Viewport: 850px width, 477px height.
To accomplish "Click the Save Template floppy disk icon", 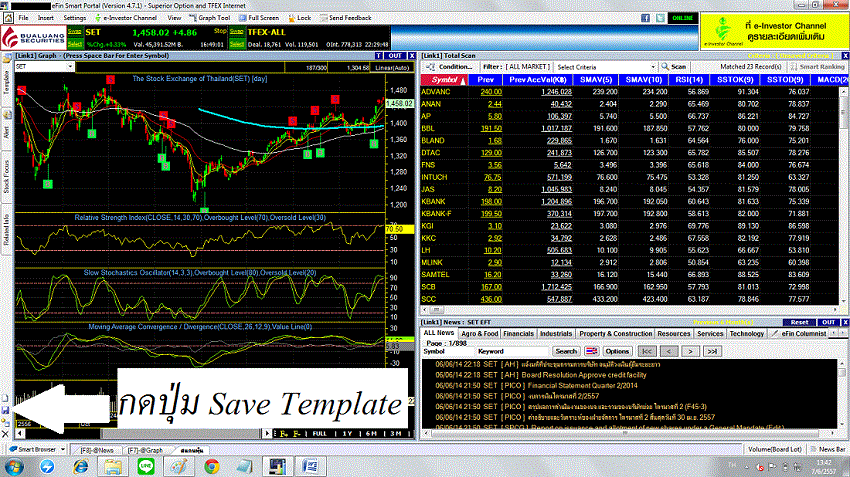I will (5, 410).
